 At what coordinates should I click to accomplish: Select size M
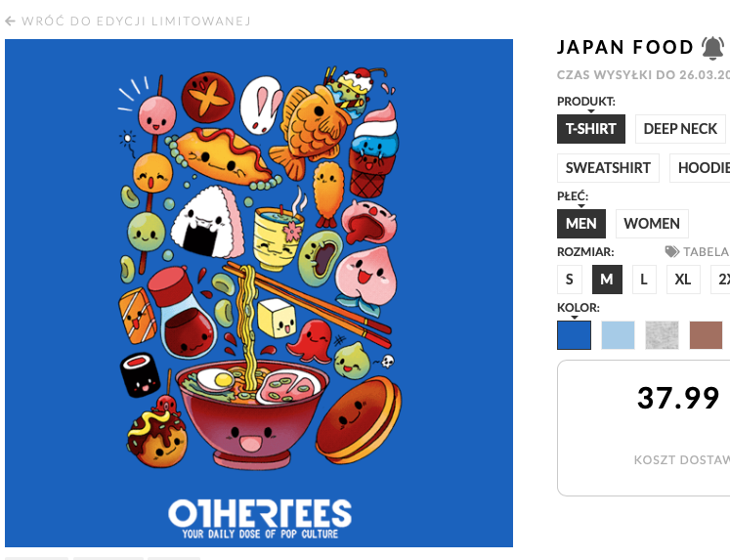[607, 280]
